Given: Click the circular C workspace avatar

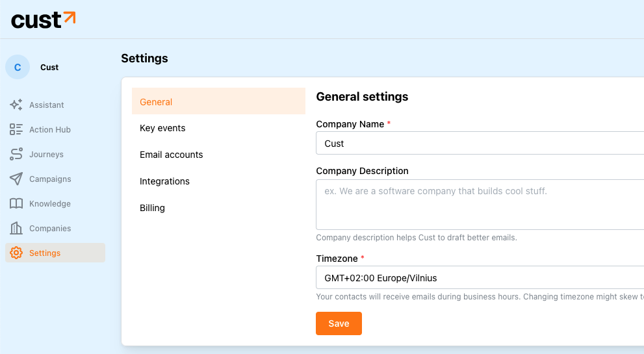Looking at the screenshot, I should (18, 67).
